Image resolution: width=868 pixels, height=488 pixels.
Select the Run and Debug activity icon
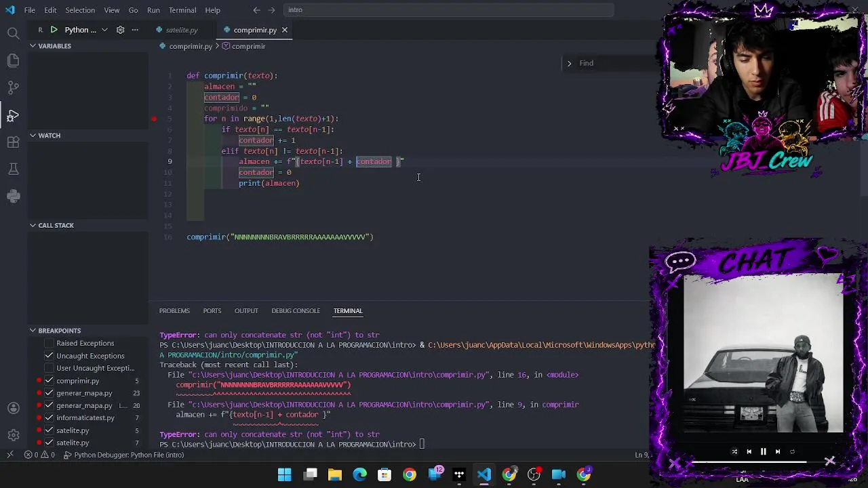click(x=13, y=115)
